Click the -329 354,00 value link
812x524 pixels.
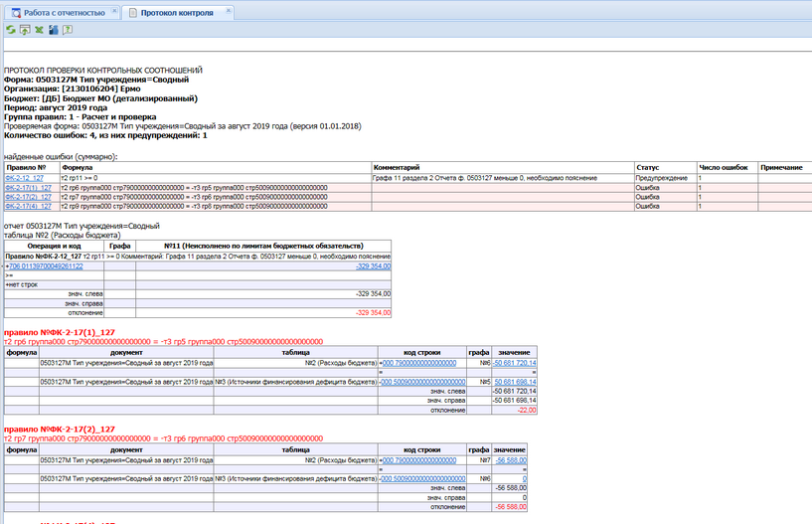point(373,266)
